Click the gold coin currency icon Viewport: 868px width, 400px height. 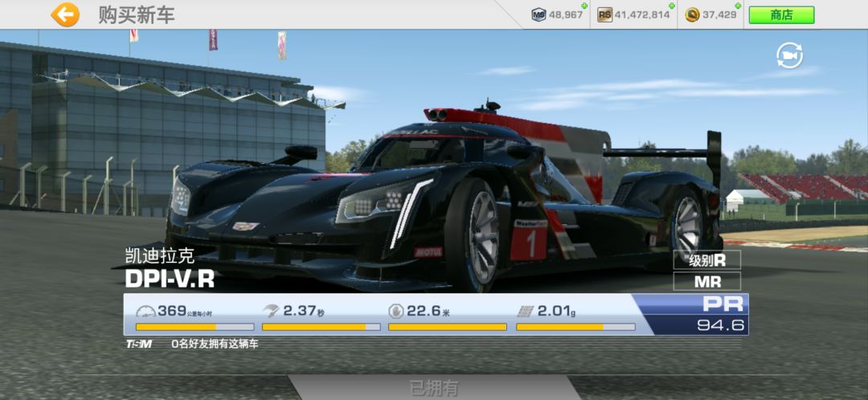click(692, 15)
